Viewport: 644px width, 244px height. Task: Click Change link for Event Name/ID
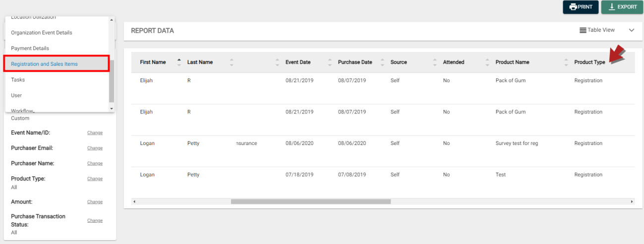coord(95,133)
